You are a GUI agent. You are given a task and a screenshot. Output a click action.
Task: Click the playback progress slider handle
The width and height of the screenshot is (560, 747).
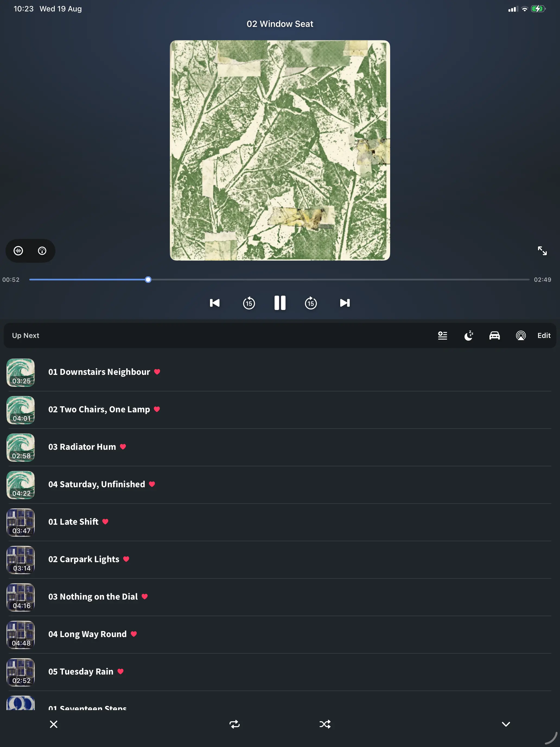coord(148,280)
